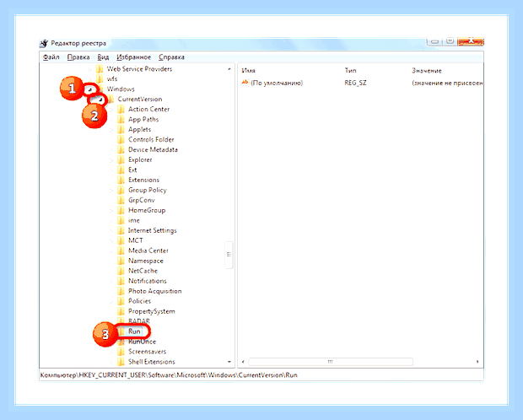Select the Windows key label
The width and height of the screenshot is (523, 420).
point(121,89)
